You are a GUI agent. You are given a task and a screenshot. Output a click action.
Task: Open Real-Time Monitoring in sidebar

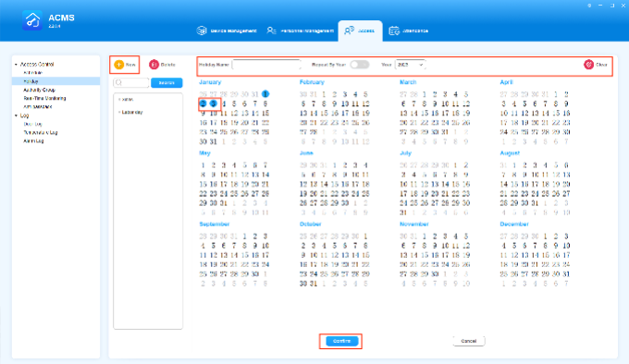pyautogui.click(x=44, y=99)
